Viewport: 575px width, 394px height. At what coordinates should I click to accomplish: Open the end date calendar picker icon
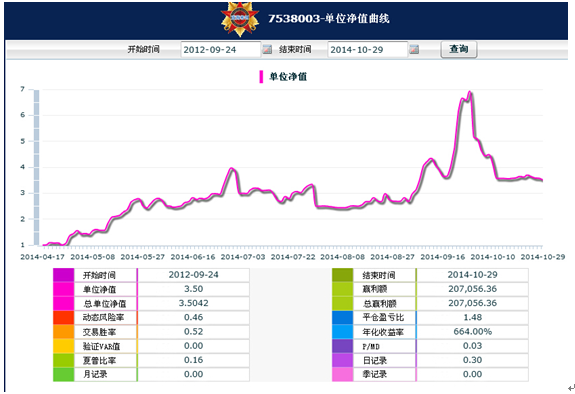(414, 49)
